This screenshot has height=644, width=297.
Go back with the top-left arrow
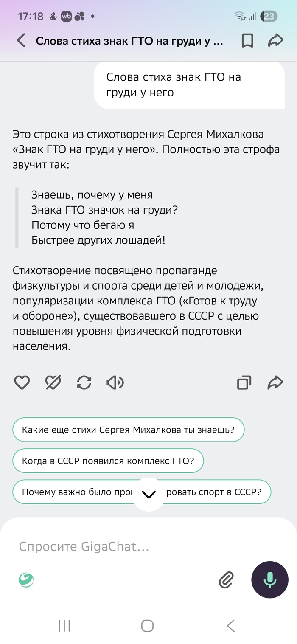coord(20,41)
